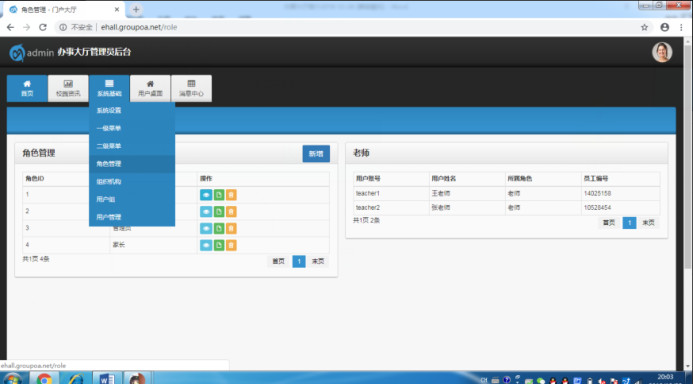
Task: Click the orange delete icon in role 1 row
Action: (x=231, y=195)
